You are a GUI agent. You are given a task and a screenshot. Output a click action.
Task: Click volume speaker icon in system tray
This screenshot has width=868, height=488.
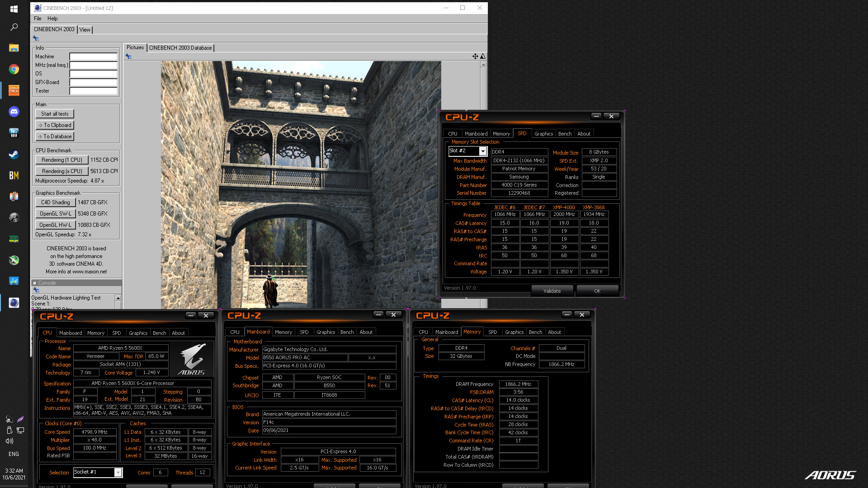pos(9,441)
